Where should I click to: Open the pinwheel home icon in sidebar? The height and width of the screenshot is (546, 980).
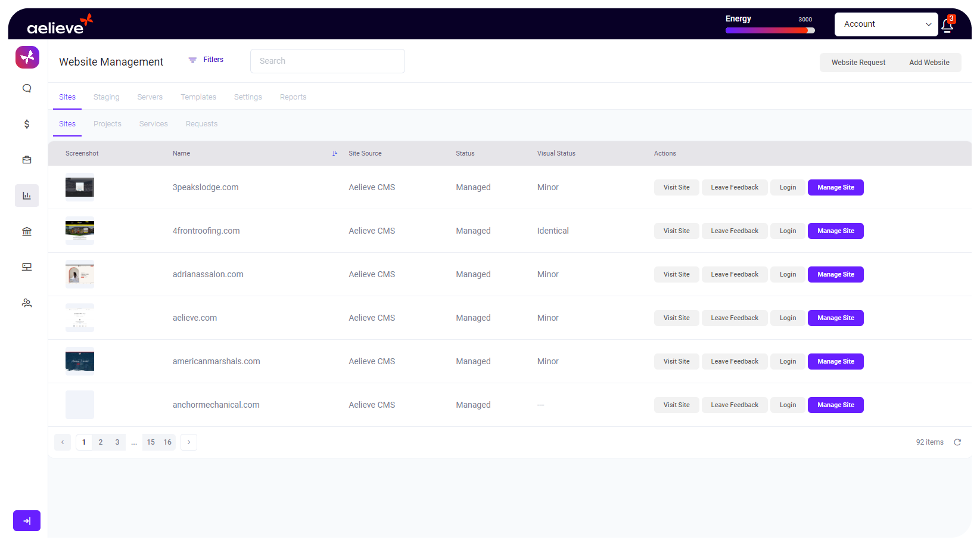pyautogui.click(x=27, y=57)
